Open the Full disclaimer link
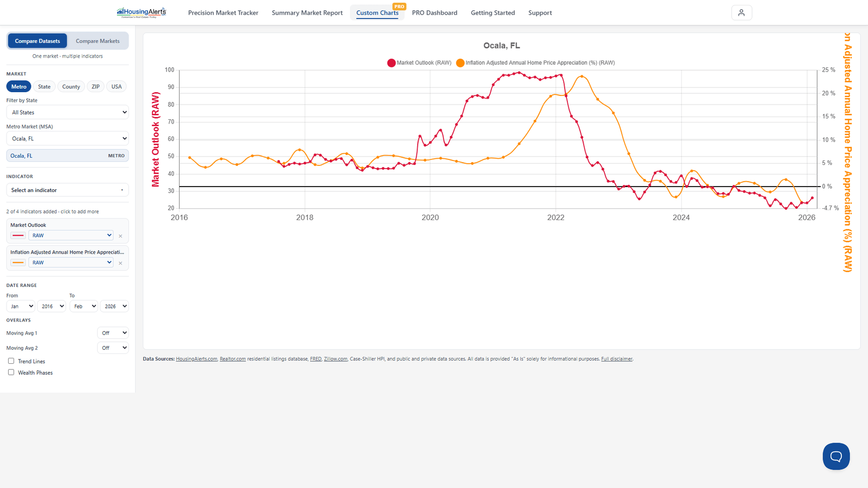Viewport: 868px width, 488px height. [617, 359]
